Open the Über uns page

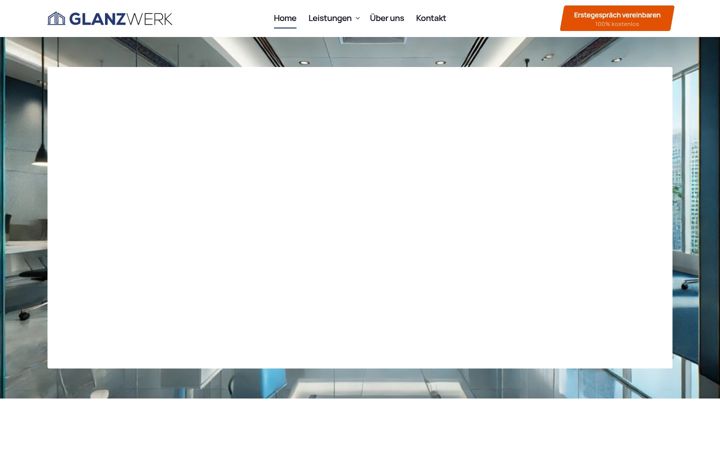coord(387,18)
